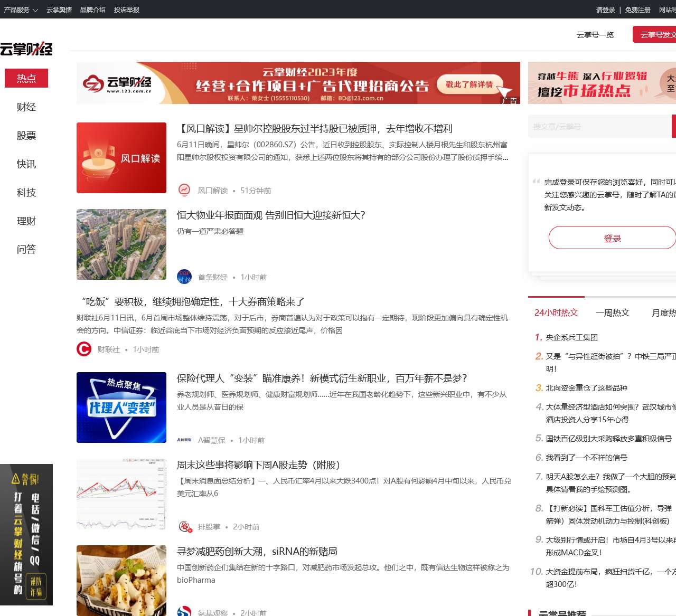
Task: Select the 科技 sidebar category
Action: [26, 192]
